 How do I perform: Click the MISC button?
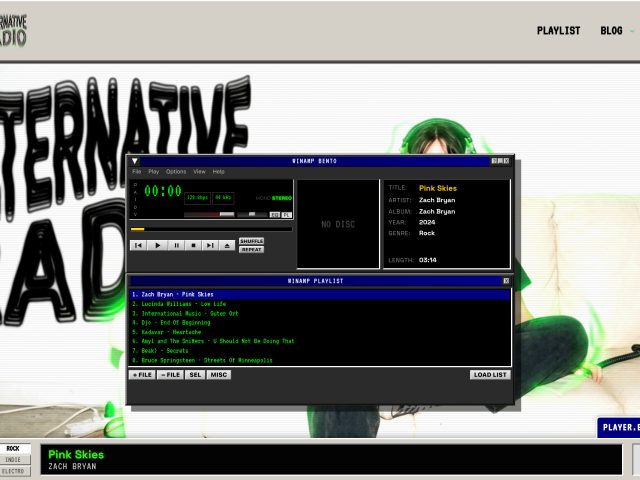coord(219,375)
